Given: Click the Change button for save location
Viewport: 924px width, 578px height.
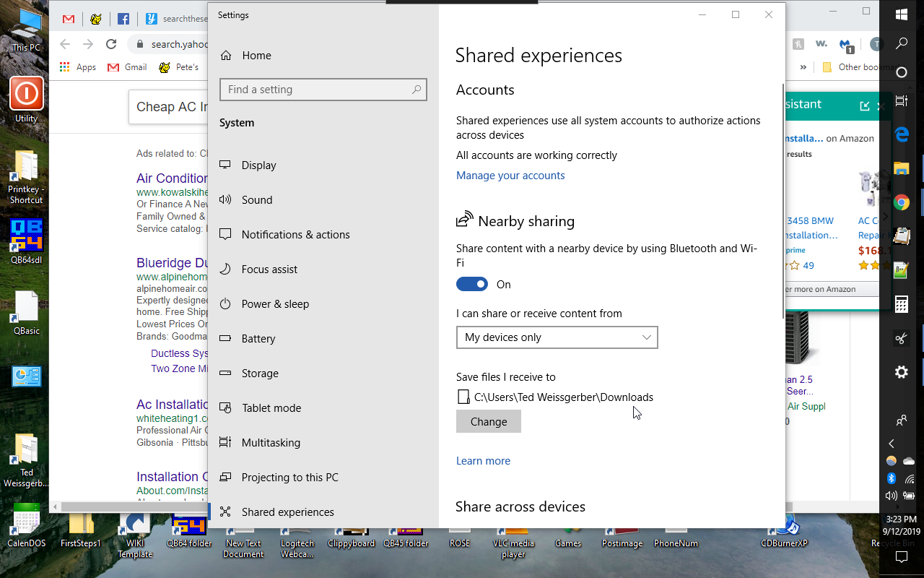Looking at the screenshot, I should [489, 422].
